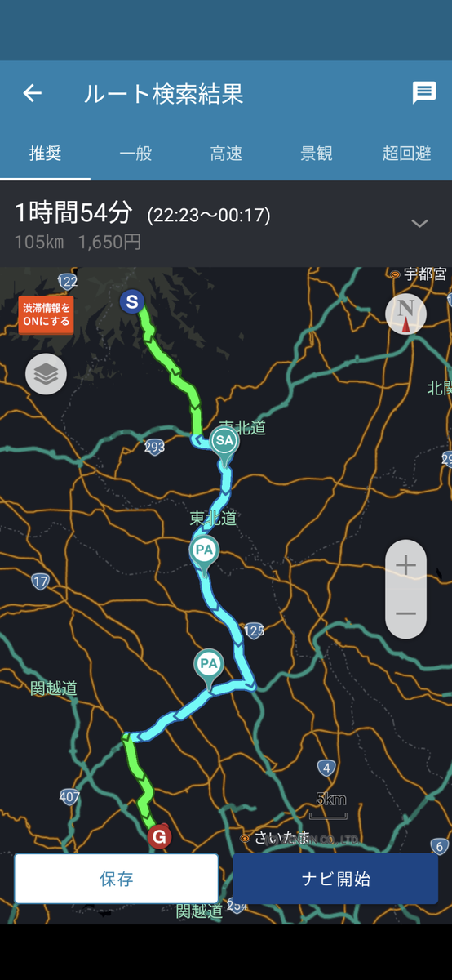The width and height of the screenshot is (452, 980).
Task: Click the 保存 save button
Action: click(x=117, y=879)
